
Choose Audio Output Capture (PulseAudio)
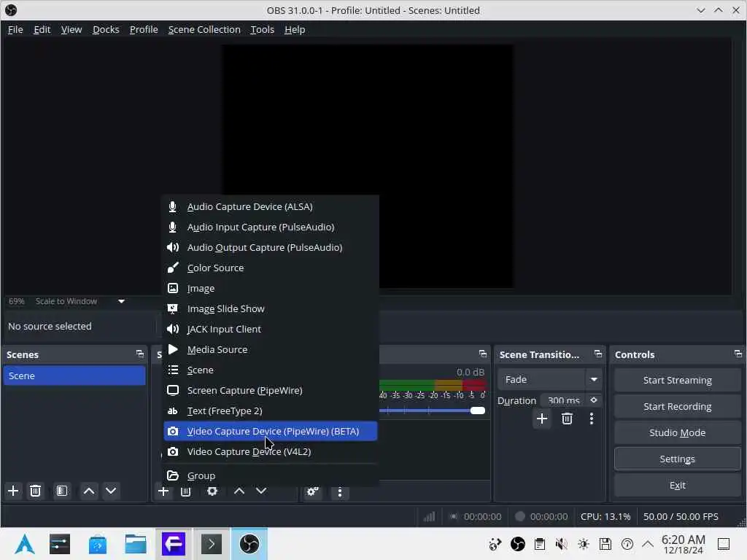(x=270, y=248)
